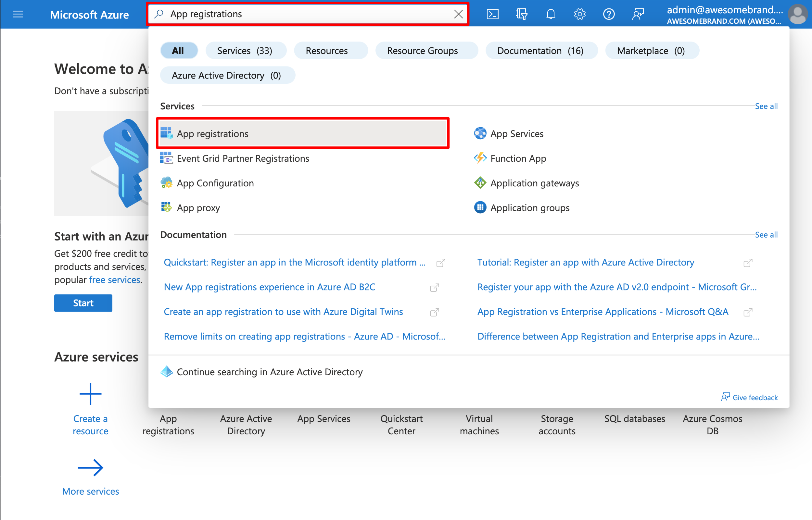Select the Azure Active Directory (0) filter

click(227, 75)
